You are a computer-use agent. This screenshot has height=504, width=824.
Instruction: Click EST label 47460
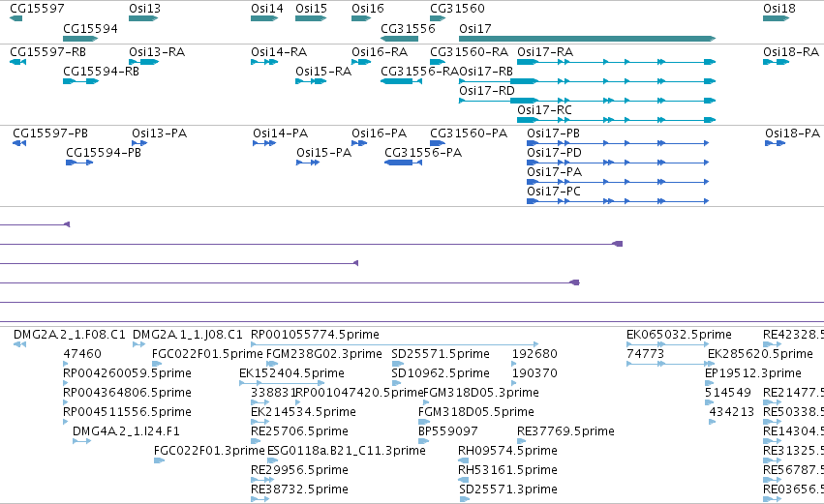(x=82, y=354)
